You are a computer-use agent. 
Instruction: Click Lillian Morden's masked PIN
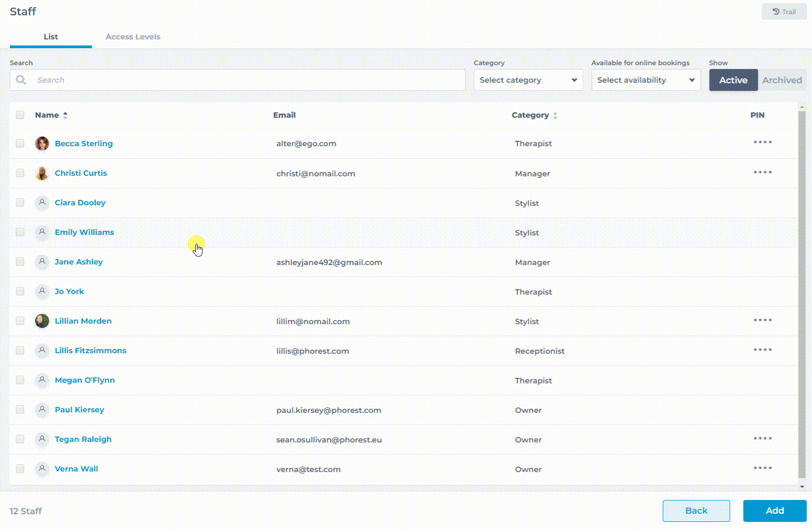tap(763, 320)
